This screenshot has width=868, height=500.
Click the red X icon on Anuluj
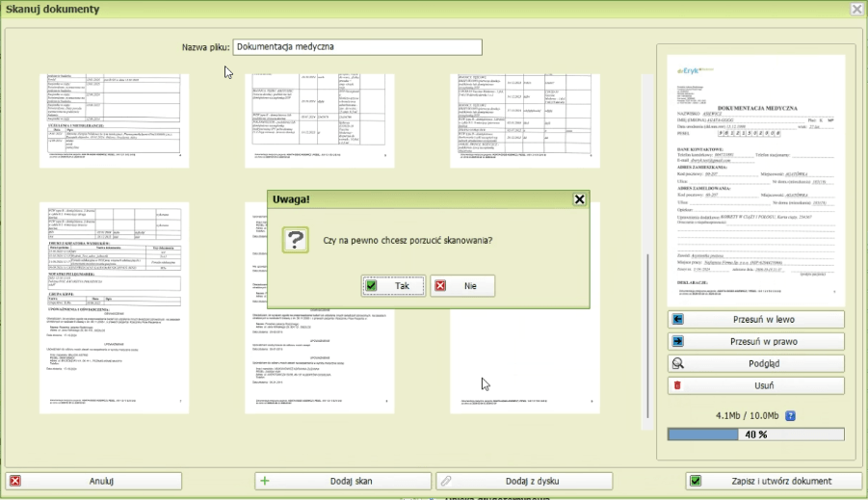[x=14, y=481]
